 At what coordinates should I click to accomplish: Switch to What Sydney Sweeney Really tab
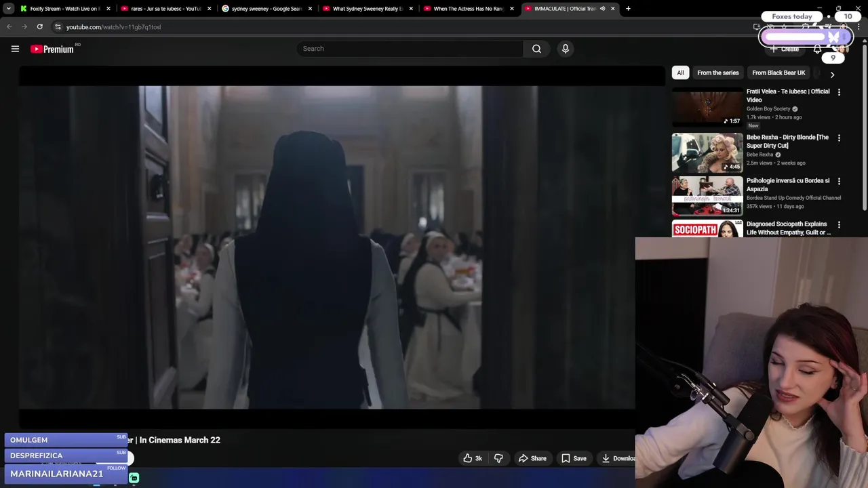[368, 9]
